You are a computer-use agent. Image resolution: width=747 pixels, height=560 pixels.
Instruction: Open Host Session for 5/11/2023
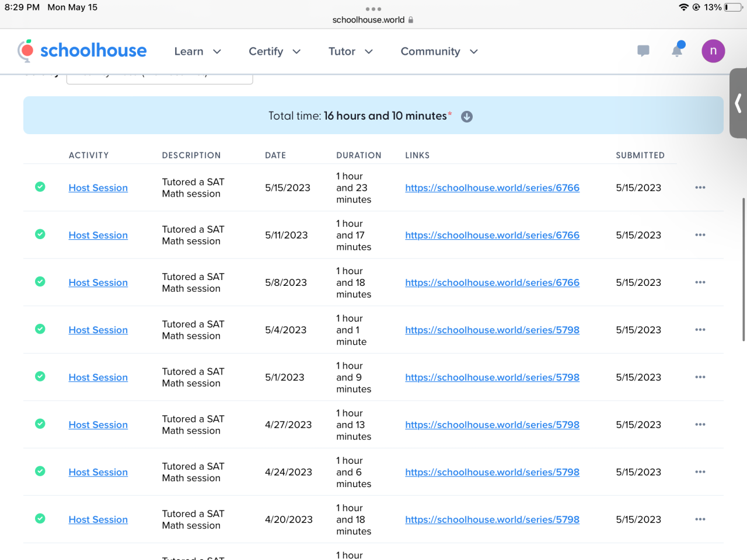[x=98, y=235]
